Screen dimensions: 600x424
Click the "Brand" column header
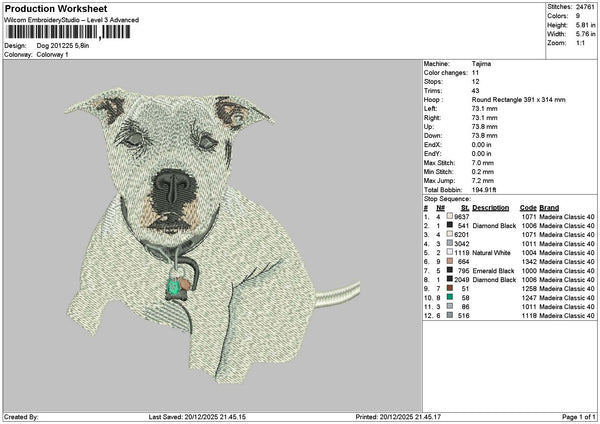click(549, 208)
